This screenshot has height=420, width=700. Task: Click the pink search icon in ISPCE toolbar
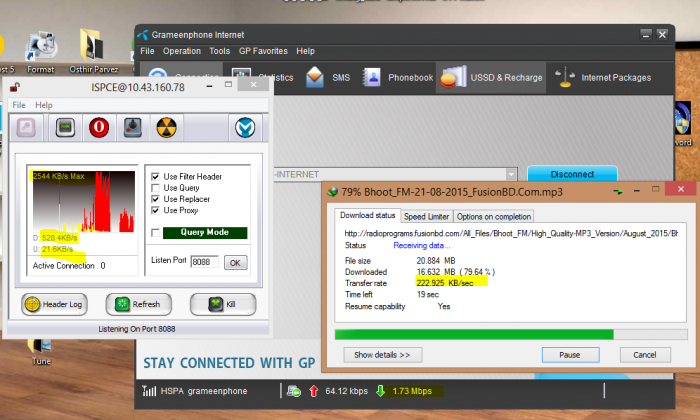pyautogui.click(x=26, y=128)
